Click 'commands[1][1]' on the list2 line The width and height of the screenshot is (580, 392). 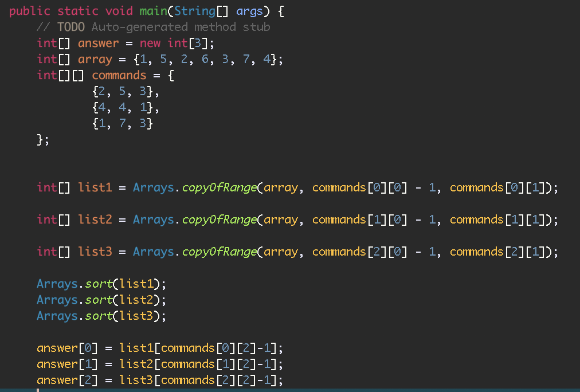click(x=497, y=220)
